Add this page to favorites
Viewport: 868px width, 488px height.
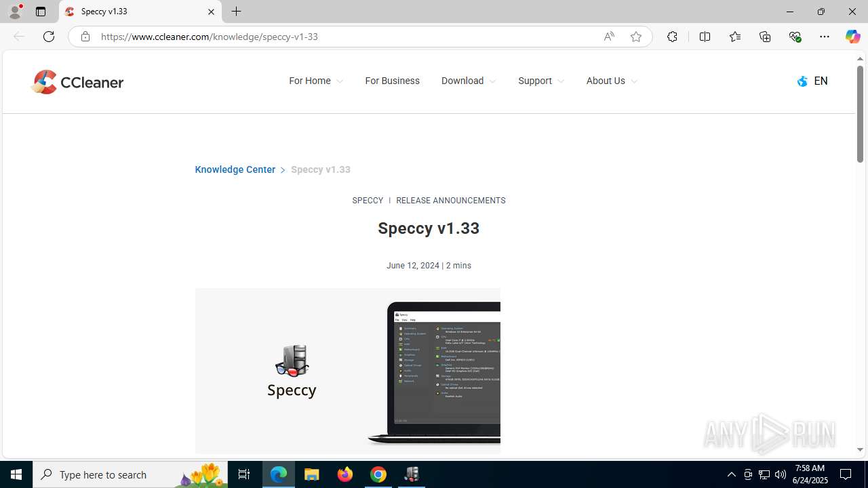tap(635, 37)
